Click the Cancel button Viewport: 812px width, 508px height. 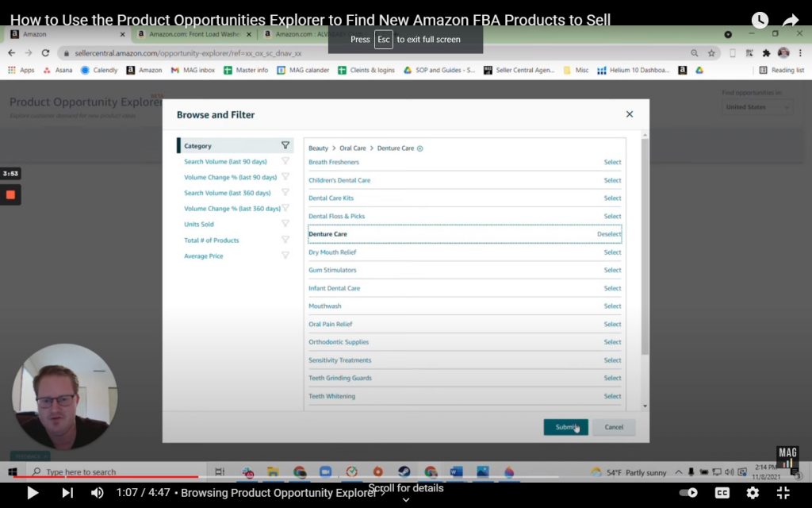(614, 427)
